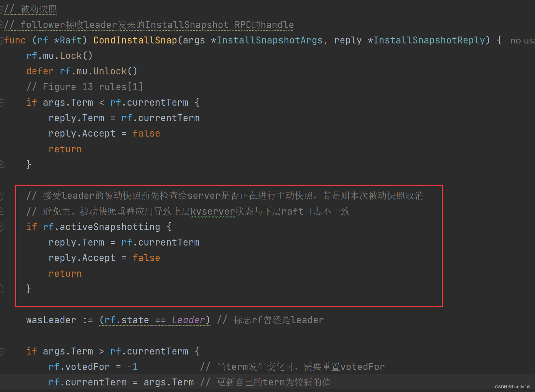
Task: Click the '// 被动快照' comment line
Action: (31, 9)
